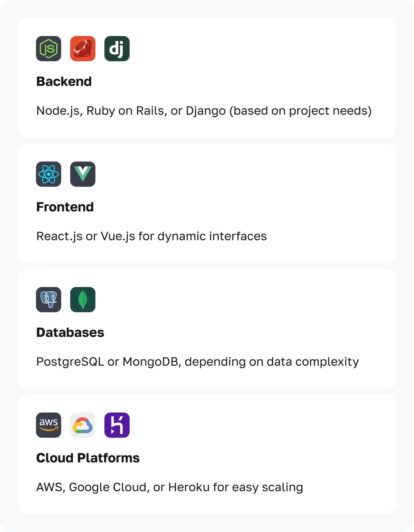This screenshot has width=414, height=532.
Task: Select the purple Heroku icon
Action: click(x=117, y=425)
